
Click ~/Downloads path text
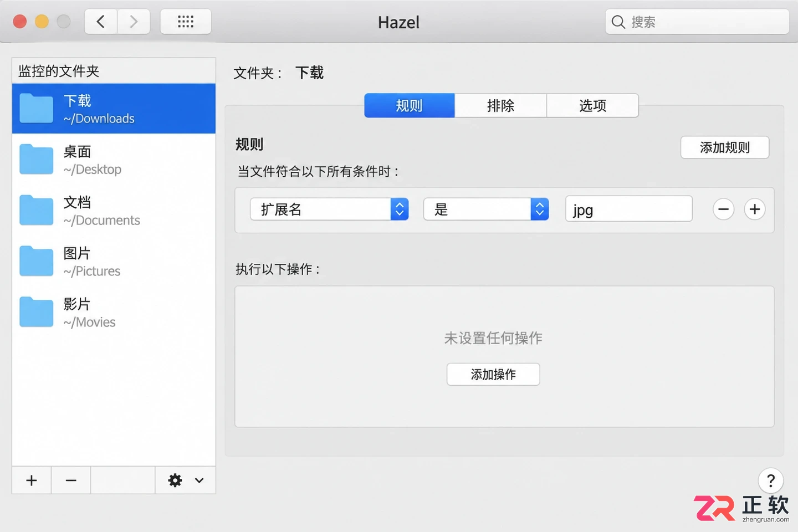99,119
